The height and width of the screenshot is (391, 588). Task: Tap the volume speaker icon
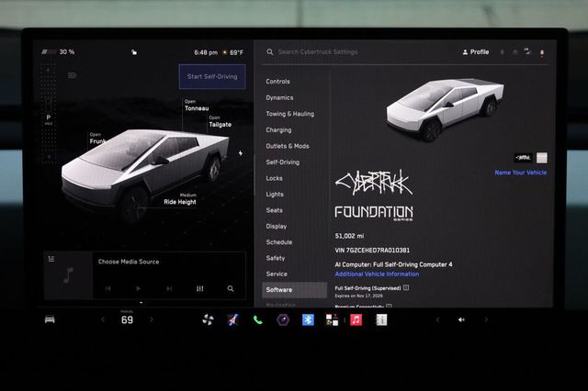(x=461, y=319)
